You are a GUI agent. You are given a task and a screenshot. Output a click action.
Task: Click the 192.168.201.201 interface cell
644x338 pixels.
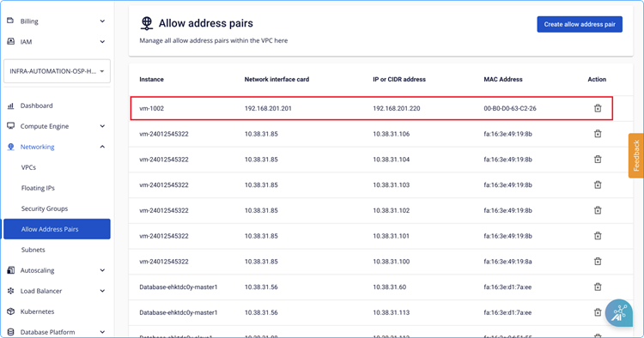click(268, 108)
